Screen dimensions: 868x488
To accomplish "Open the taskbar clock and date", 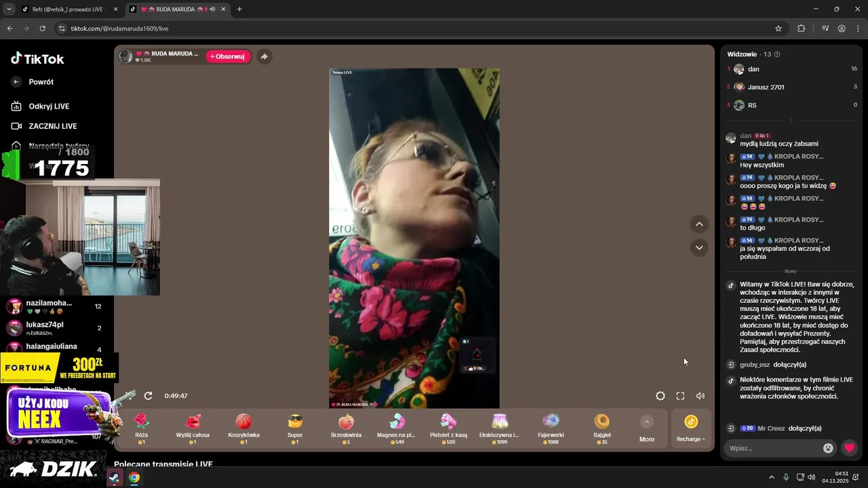I will (x=835, y=477).
